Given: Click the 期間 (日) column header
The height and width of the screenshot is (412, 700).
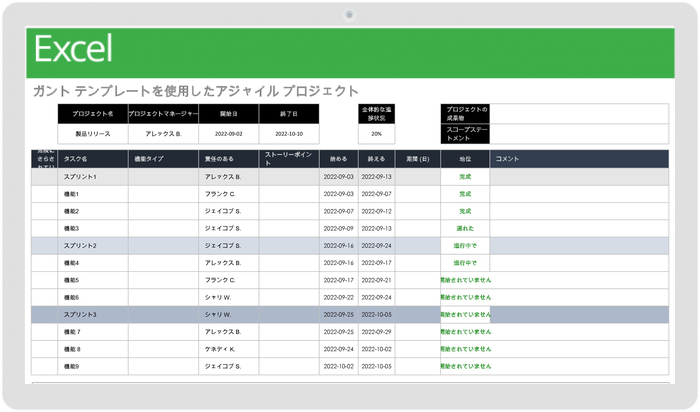Looking at the screenshot, I should (418, 159).
